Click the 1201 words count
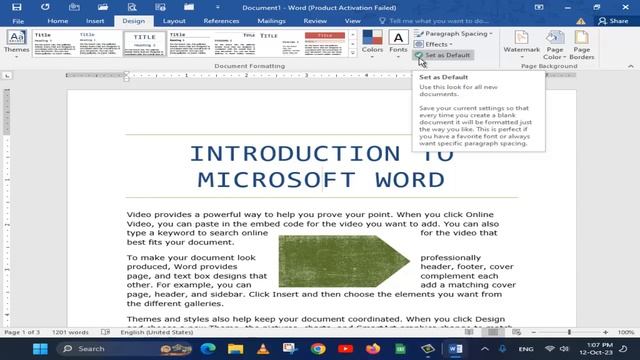 tap(70, 332)
